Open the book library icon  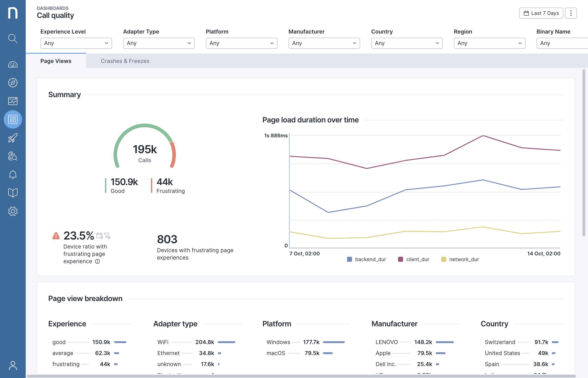[x=13, y=193]
